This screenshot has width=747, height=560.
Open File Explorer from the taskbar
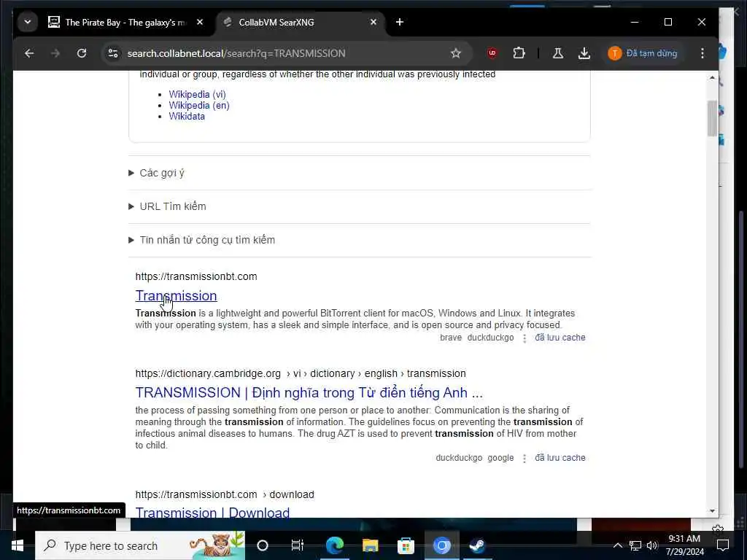[x=370, y=545]
